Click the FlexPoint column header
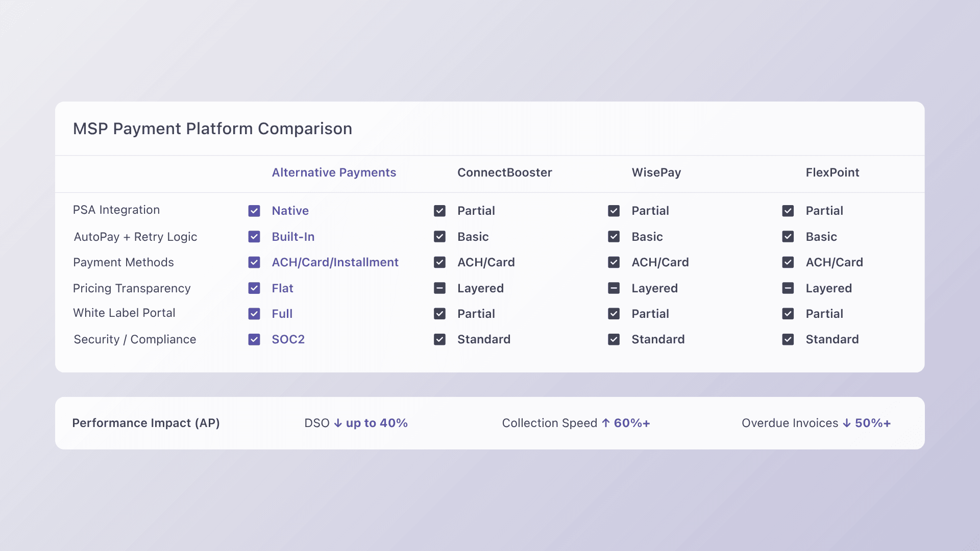980x551 pixels. click(832, 172)
